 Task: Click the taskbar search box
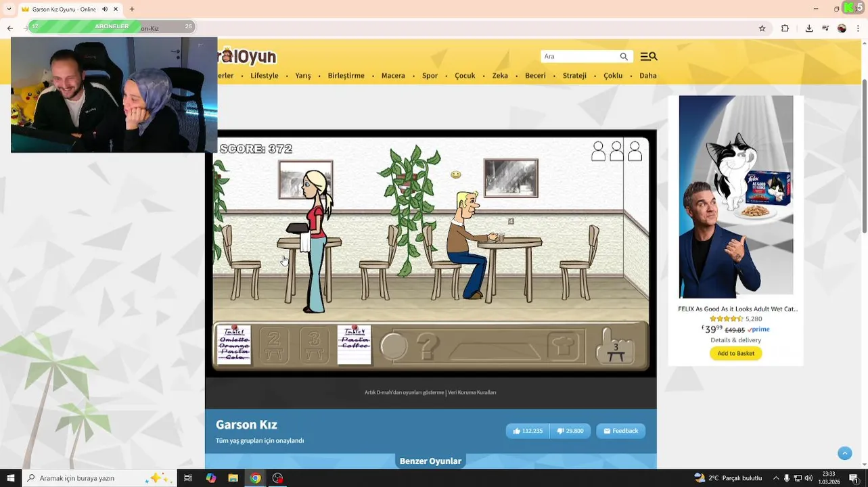click(x=99, y=478)
